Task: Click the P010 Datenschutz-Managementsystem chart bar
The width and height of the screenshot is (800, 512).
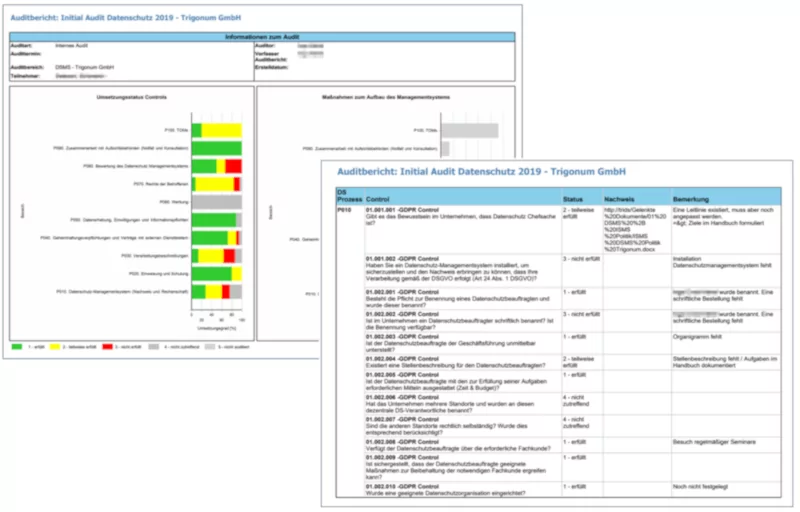Action: [x=216, y=291]
